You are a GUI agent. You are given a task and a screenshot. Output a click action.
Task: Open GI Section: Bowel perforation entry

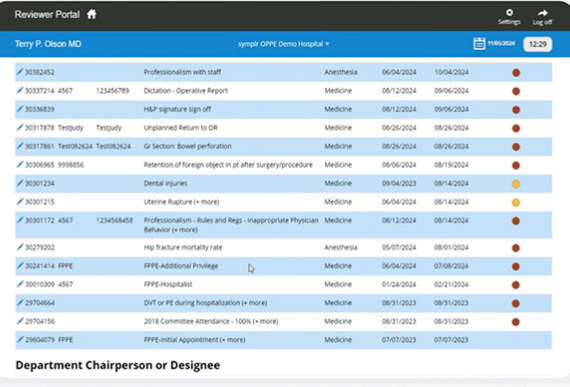tap(187, 146)
